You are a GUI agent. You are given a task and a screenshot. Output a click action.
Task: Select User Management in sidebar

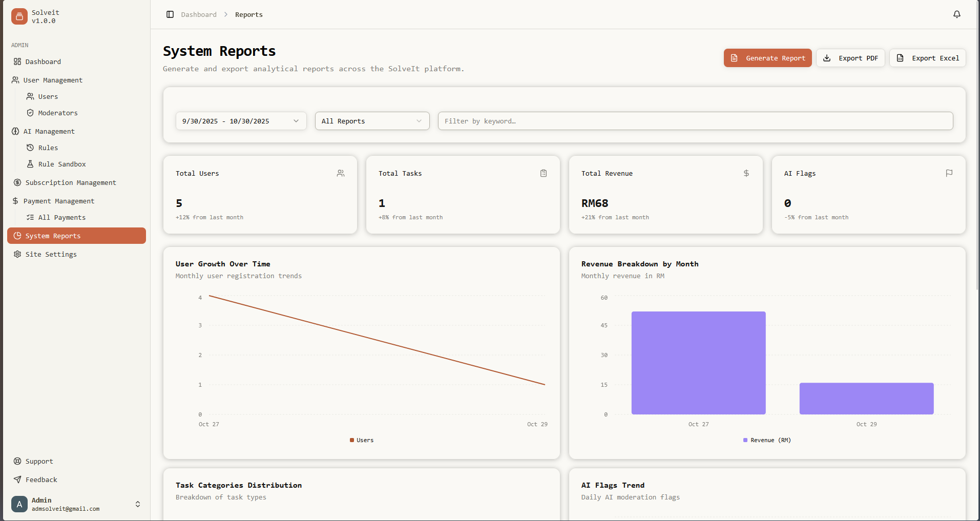52,80
